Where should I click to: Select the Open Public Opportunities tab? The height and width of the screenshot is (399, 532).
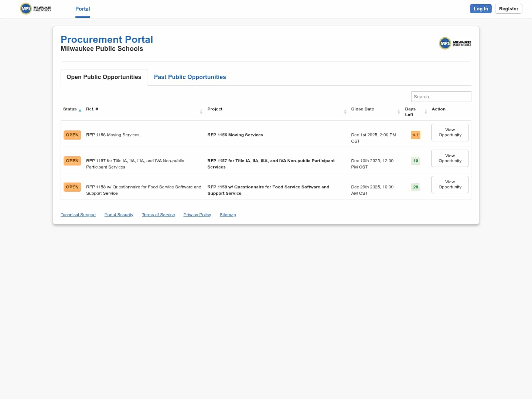click(104, 77)
